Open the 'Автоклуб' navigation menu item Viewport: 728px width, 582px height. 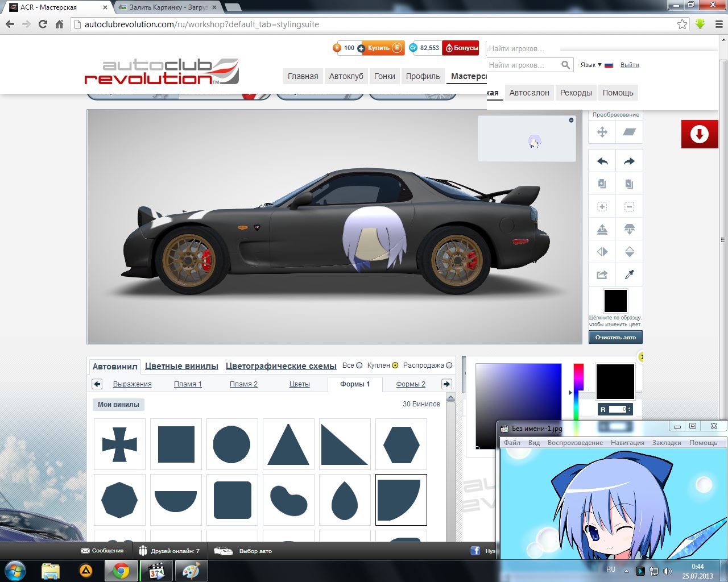tap(346, 76)
